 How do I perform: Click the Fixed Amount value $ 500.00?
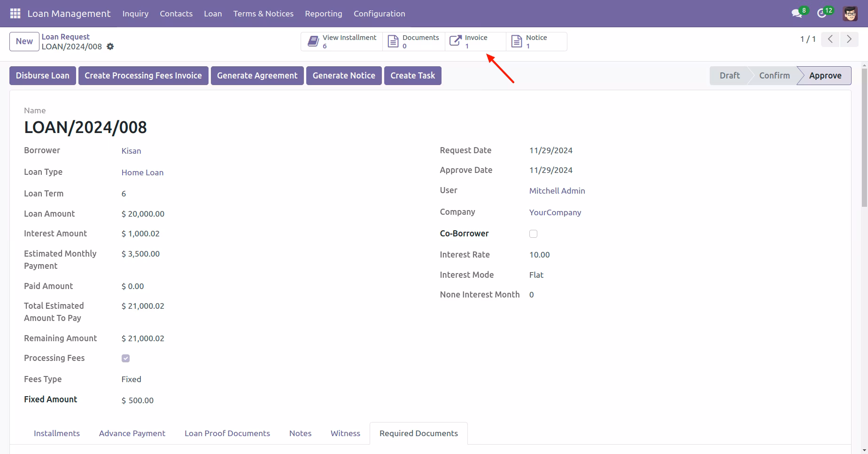click(x=137, y=400)
